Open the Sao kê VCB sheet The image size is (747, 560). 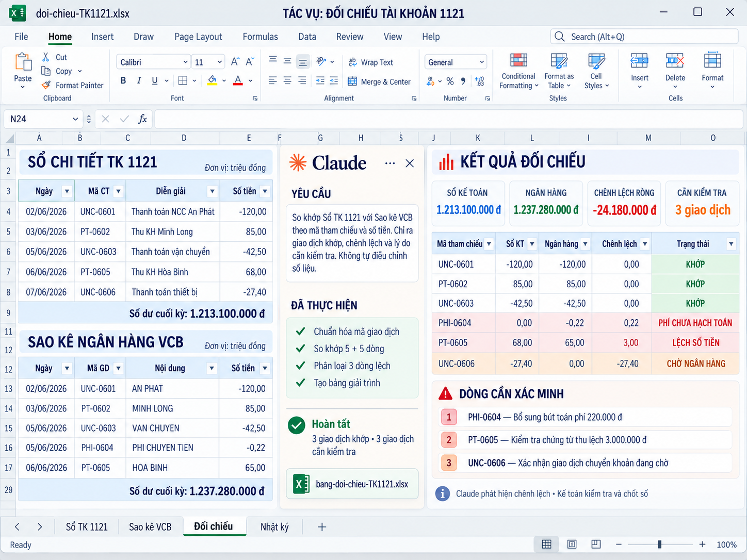click(x=150, y=526)
